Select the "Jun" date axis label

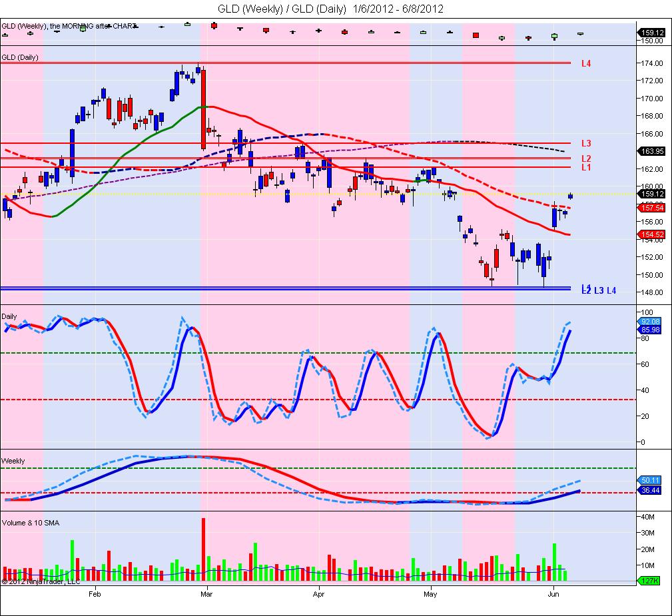(x=553, y=594)
